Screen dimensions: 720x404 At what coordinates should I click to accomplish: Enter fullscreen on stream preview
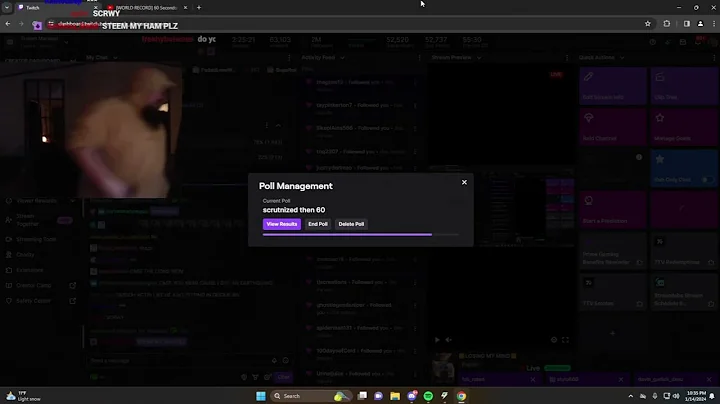click(x=565, y=340)
